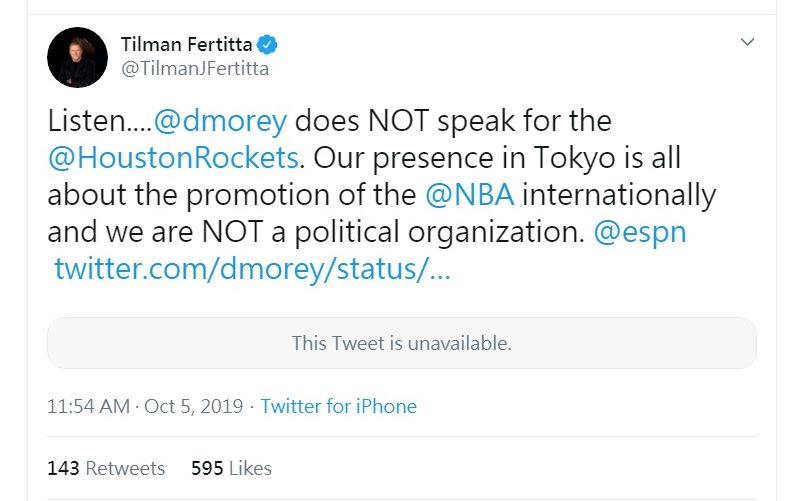View the 595 Likes list
785x501 pixels.
231,468
